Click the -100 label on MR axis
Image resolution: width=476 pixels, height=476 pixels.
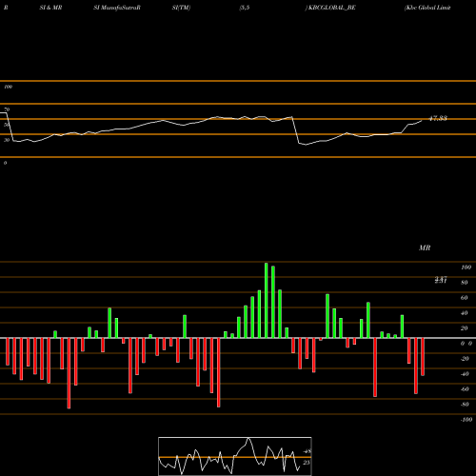click(x=466, y=420)
